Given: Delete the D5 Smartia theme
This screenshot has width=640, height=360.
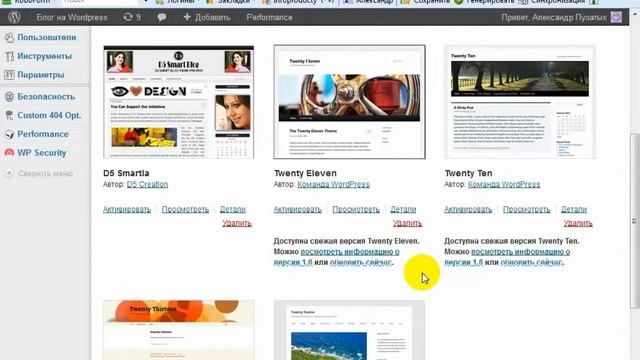Looking at the screenshot, I should click(x=237, y=223).
